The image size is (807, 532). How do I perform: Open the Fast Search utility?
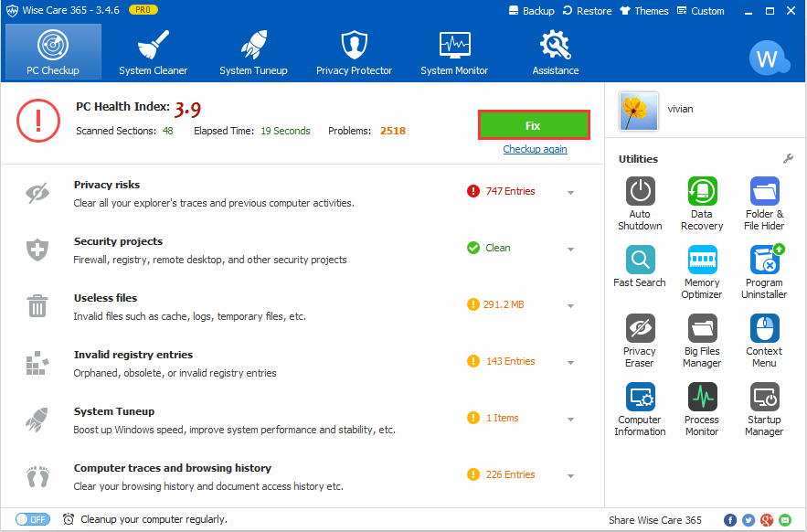click(x=640, y=266)
